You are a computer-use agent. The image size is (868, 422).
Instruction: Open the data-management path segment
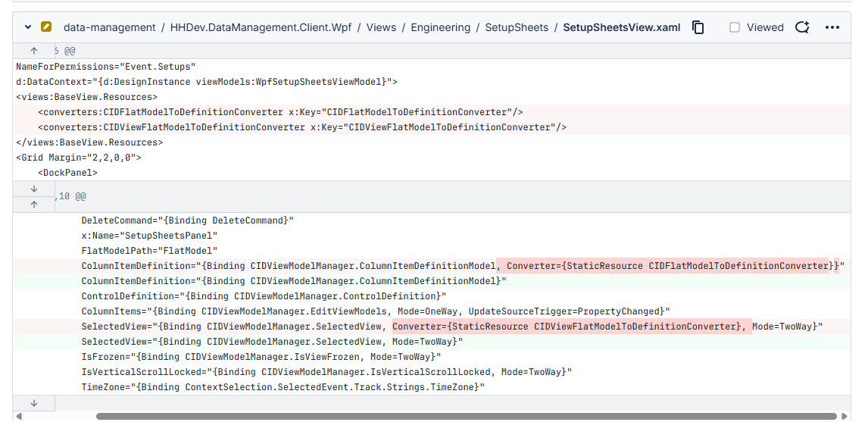tap(109, 27)
